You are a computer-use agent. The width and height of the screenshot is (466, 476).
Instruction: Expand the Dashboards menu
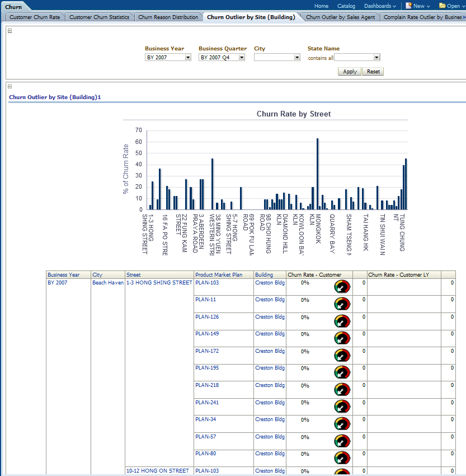[x=380, y=6]
